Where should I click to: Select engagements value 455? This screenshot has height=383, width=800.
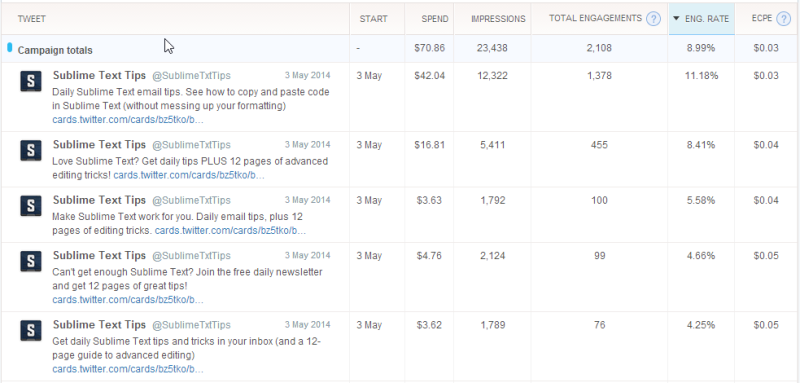[599, 145]
